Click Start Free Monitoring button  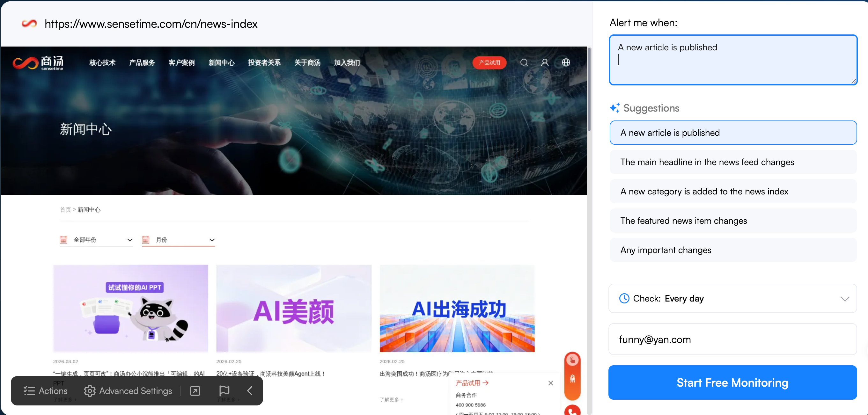pos(732,382)
